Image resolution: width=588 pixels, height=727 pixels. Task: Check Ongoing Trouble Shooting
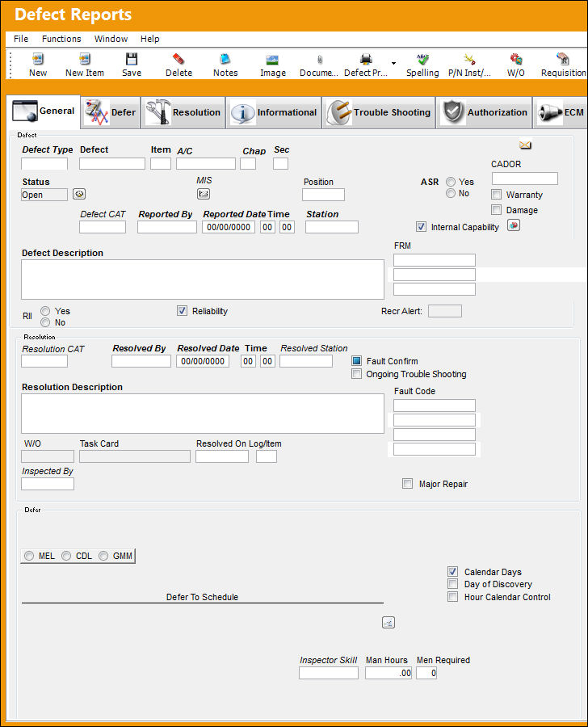(356, 374)
